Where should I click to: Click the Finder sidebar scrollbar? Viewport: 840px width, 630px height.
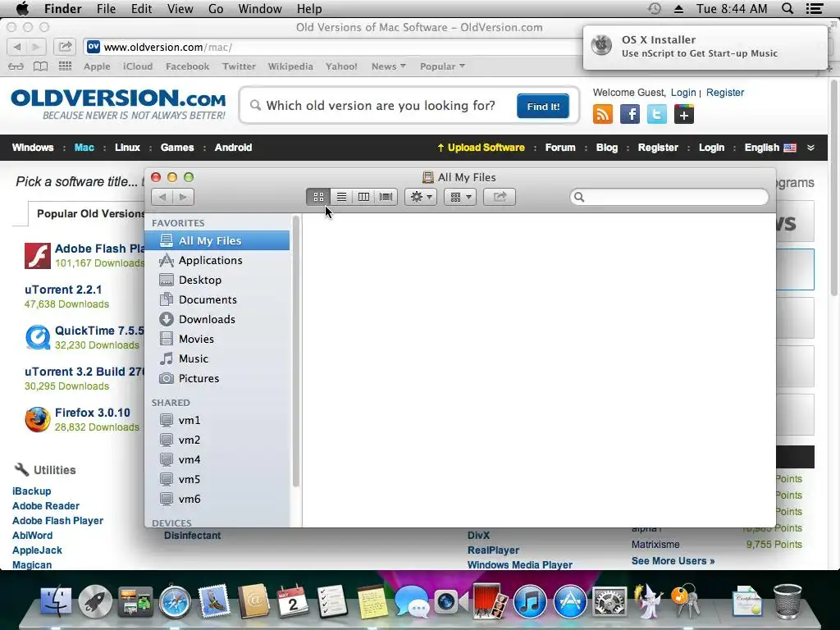(295, 352)
